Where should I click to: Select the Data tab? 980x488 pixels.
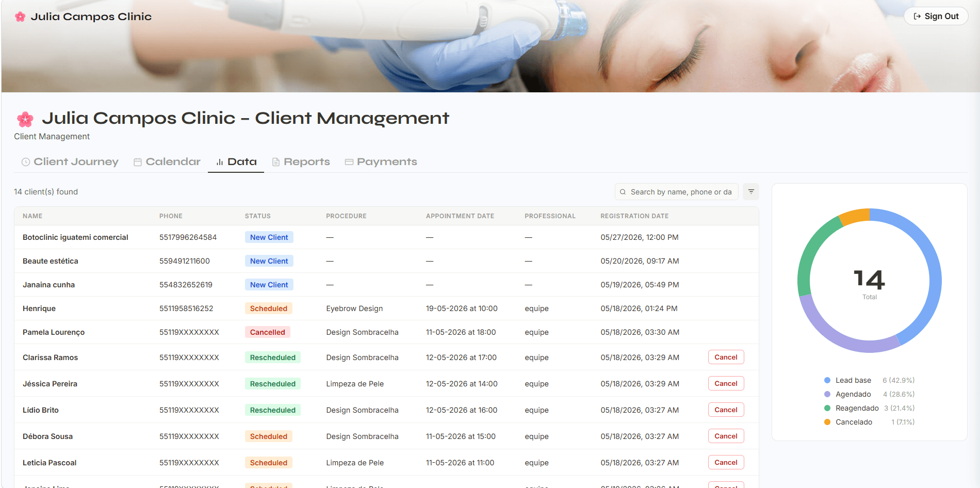(236, 162)
